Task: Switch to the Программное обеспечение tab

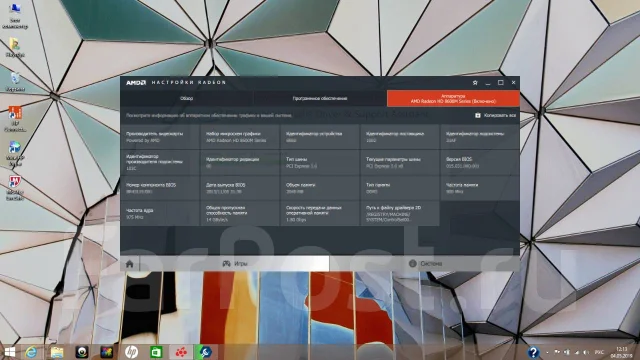Action: pyautogui.click(x=320, y=98)
